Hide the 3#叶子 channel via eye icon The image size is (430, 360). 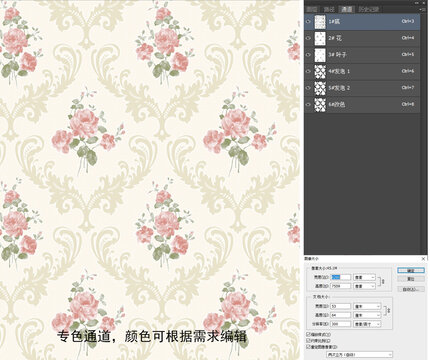pyautogui.click(x=308, y=55)
